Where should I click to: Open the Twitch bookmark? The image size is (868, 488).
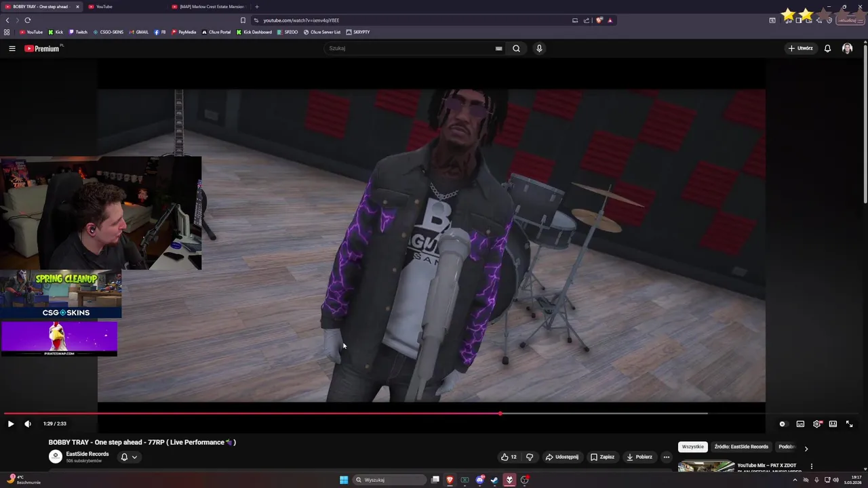(78, 32)
